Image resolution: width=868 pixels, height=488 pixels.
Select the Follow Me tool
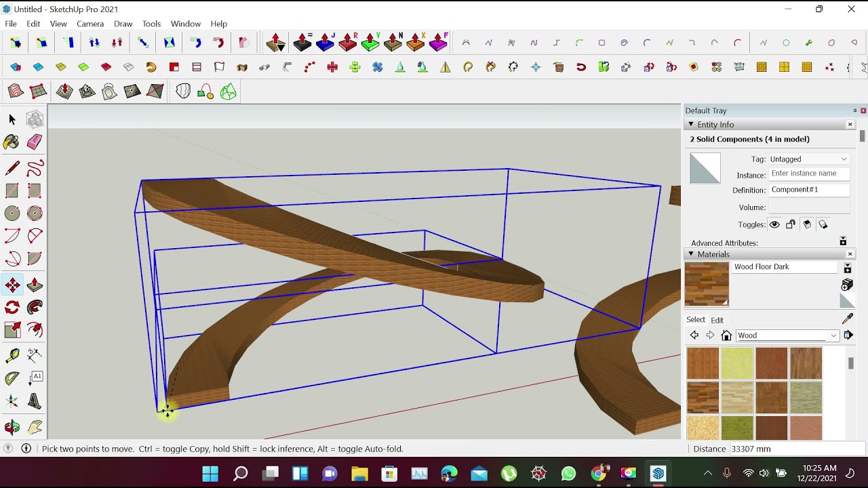click(35, 308)
